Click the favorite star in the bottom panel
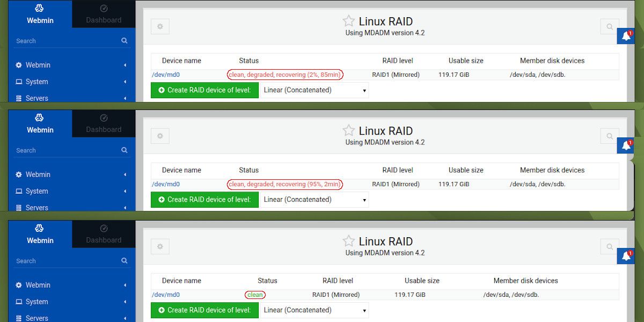The width and height of the screenshot is (644, 322). pos(348,240)
